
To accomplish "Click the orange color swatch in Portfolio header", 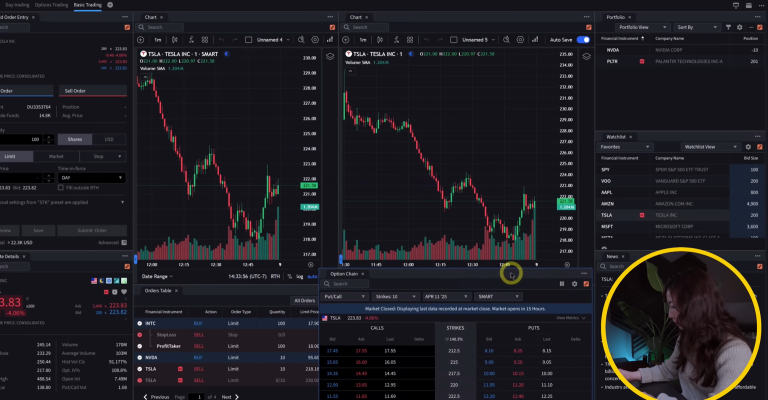I will click(x=759, y=27).
